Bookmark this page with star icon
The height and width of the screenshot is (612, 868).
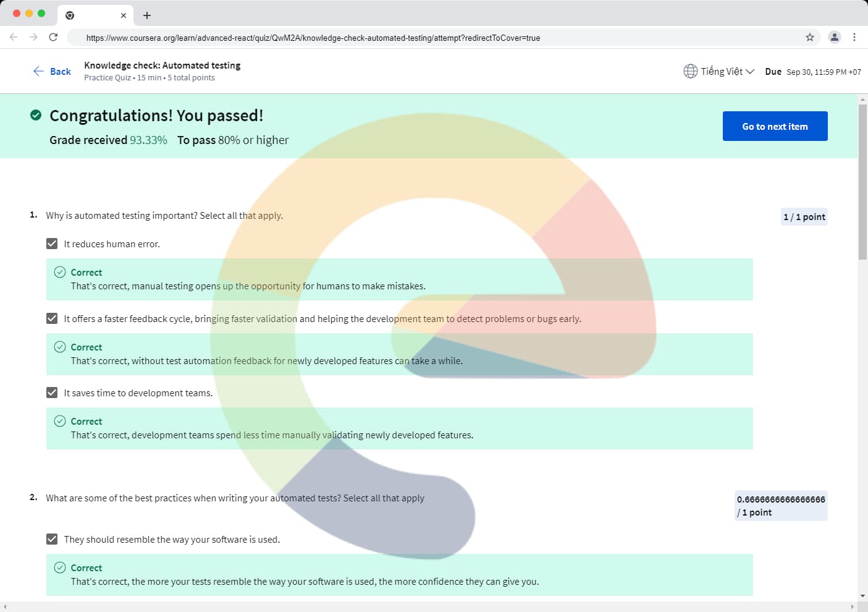[809, 37]
